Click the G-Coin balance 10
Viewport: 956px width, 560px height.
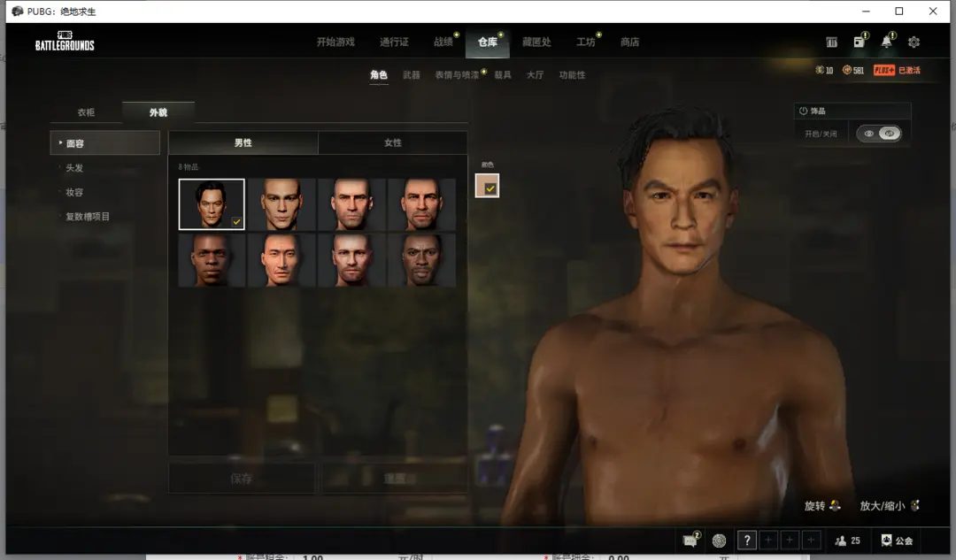tap(824, 70)
